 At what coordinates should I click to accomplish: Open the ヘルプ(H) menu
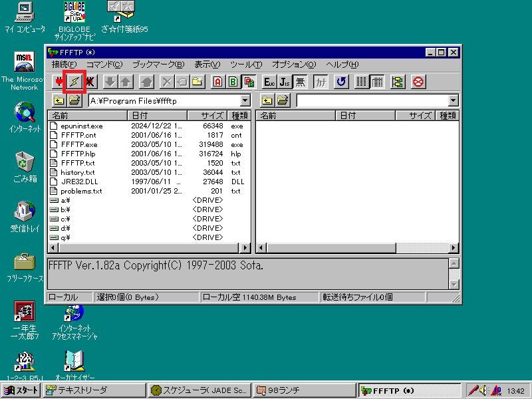(342, 64)
